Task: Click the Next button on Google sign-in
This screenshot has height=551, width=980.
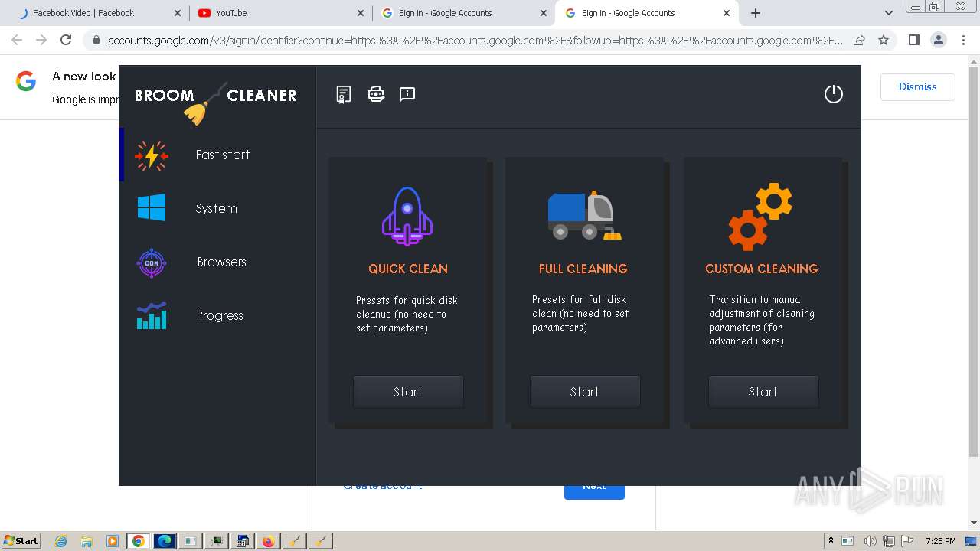Action: [x=594, y=491]
